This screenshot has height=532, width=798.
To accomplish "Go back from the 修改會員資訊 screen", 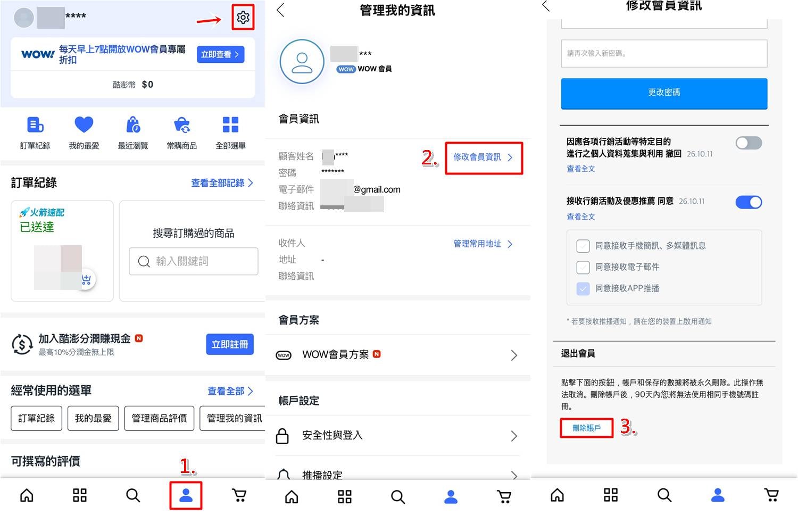I will coord(546,6).
